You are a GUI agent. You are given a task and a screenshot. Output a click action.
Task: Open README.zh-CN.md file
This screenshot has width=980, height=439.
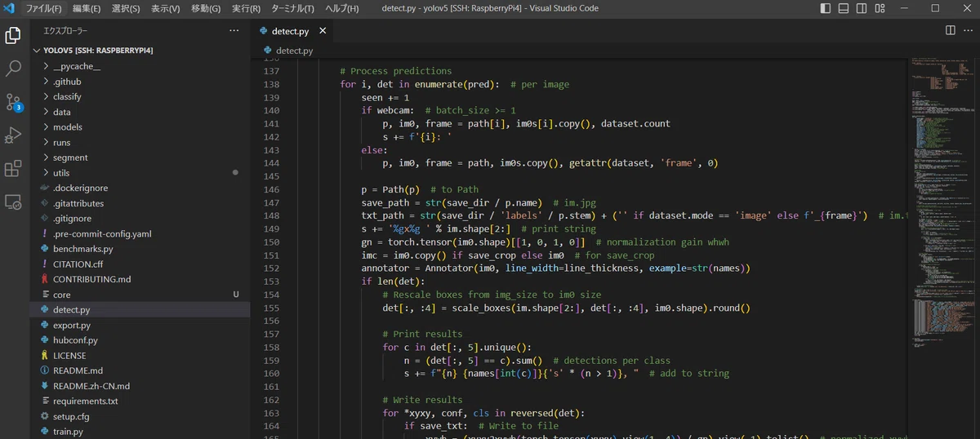coord(140,386)
